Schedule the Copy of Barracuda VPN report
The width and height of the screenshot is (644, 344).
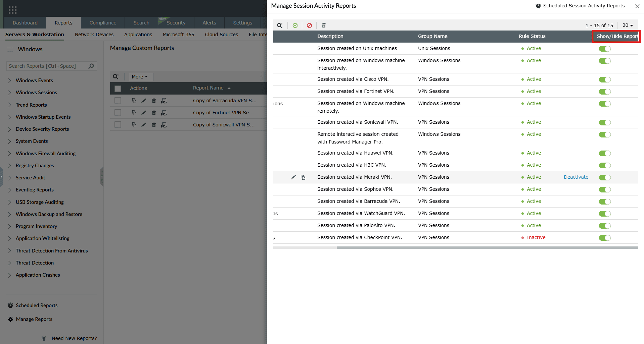[x=164, y=101]
